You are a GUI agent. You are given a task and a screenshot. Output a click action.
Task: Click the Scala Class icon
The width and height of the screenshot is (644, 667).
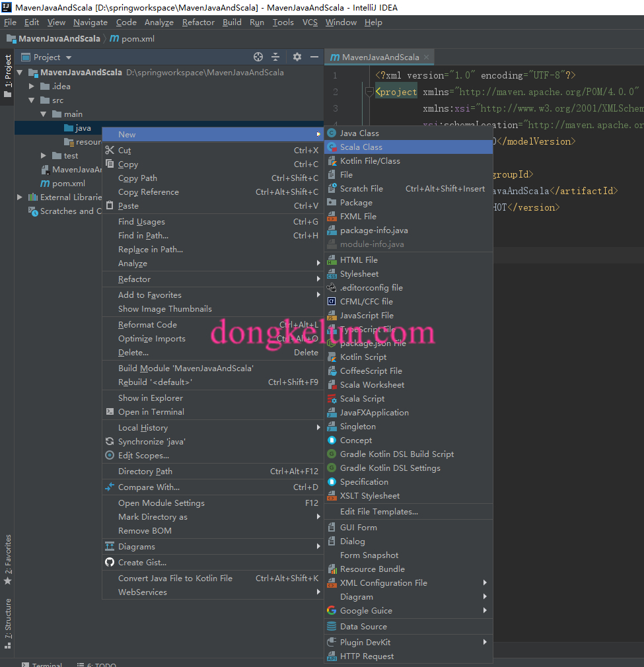coord(332,147)
